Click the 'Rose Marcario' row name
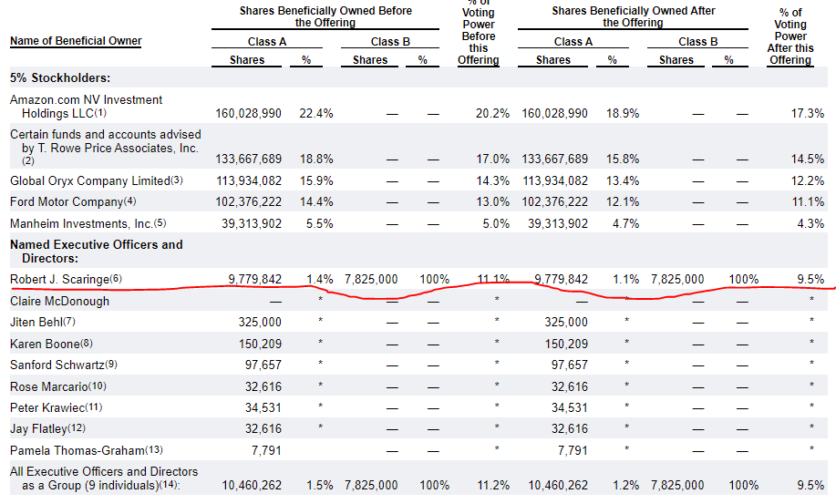 tap(48, 386)
